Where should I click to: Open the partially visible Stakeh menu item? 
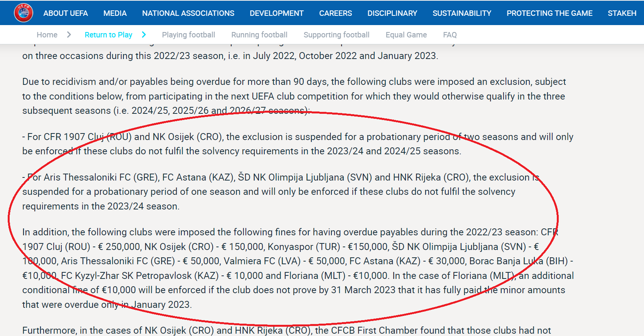pyautogui.click(x=622, y=13)
